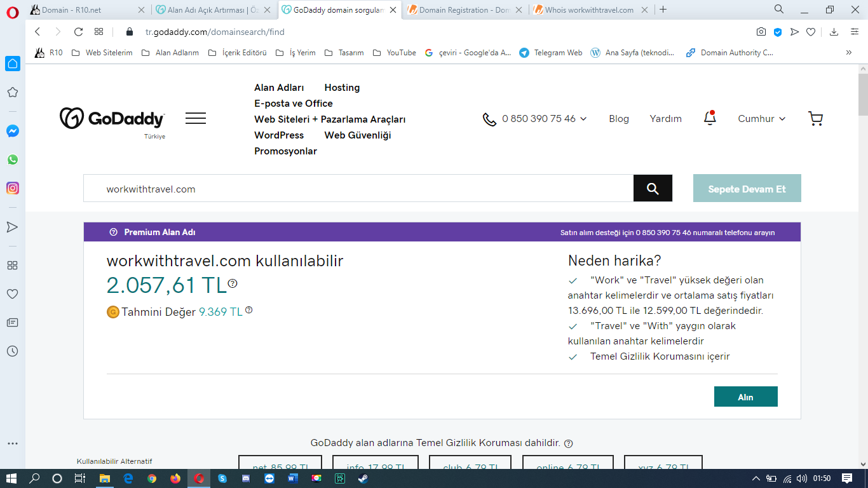Go back to previous page
Image resolution: width=868 pixels, height=488 pixels.
[x=37, y=32]
